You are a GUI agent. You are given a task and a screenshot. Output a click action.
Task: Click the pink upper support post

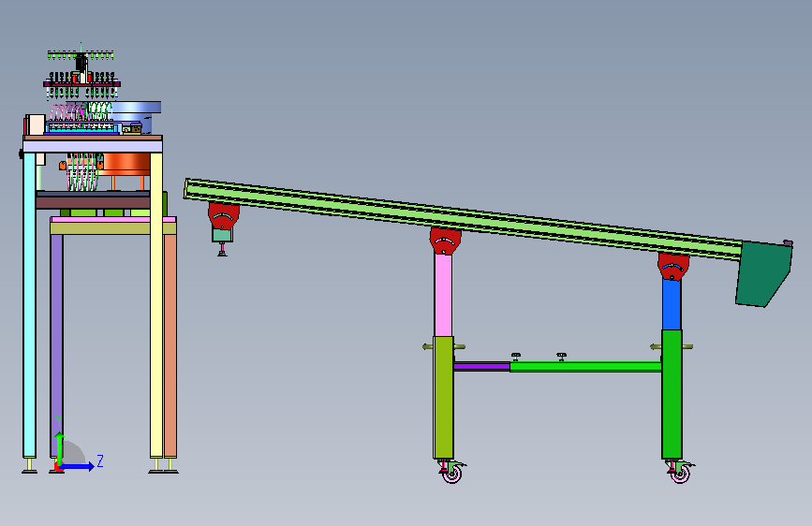(443, 294)
